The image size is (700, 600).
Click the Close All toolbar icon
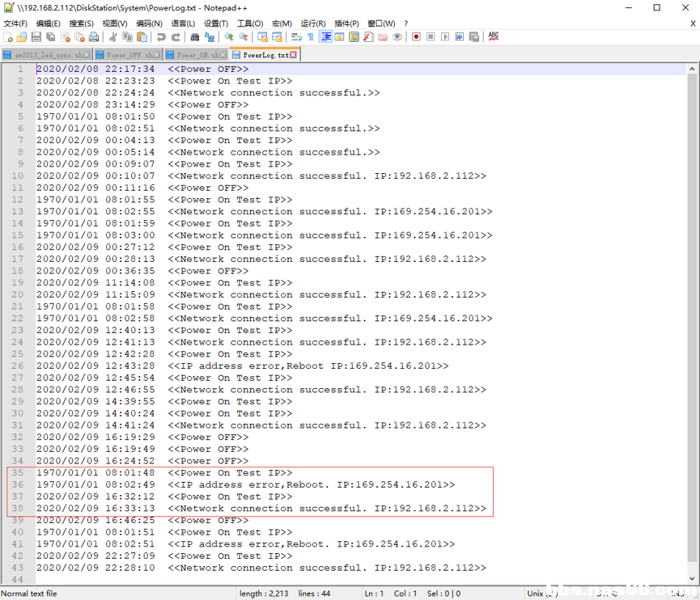tap(79, 37)
